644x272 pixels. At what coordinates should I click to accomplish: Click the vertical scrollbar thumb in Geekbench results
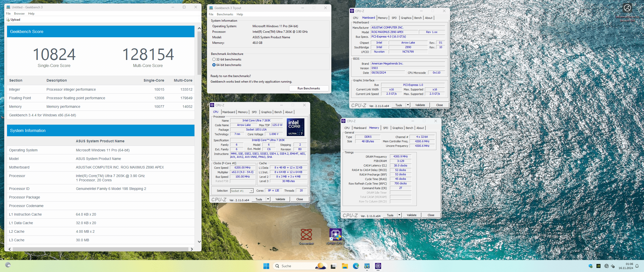pyautogui.click(x=199, y=53)
